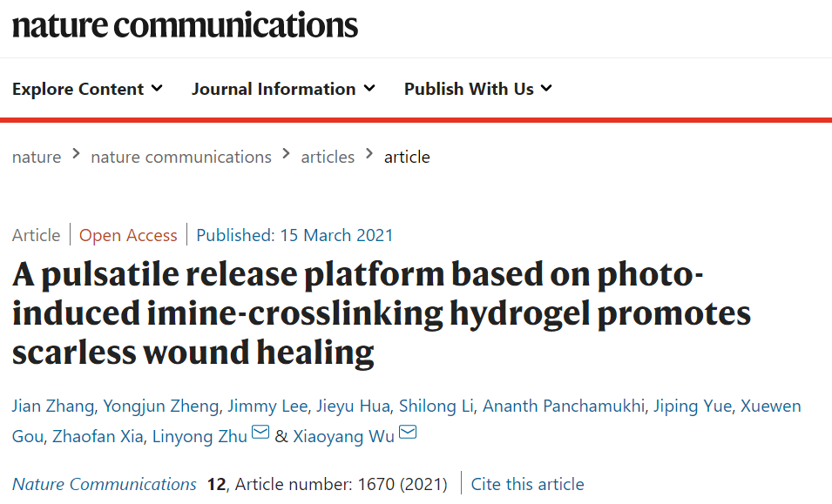This screenshot has height=504, width=832.
Task: Open author Shilong Li details
Action: (436, 406)
